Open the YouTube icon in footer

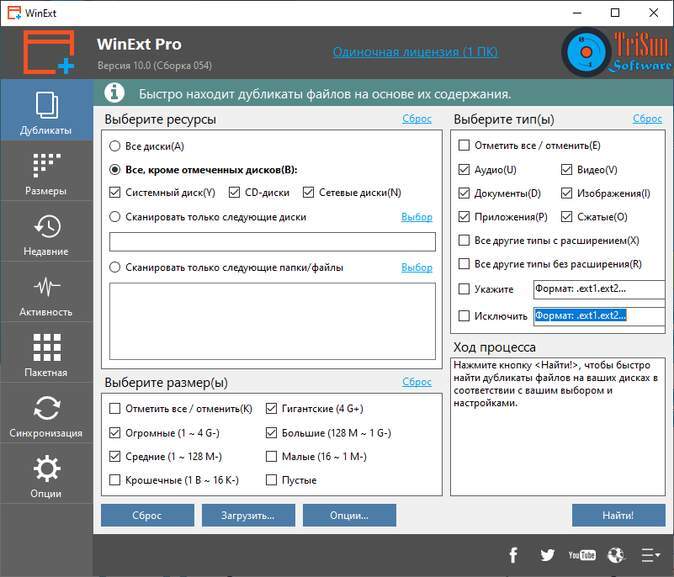coord(581,555)
